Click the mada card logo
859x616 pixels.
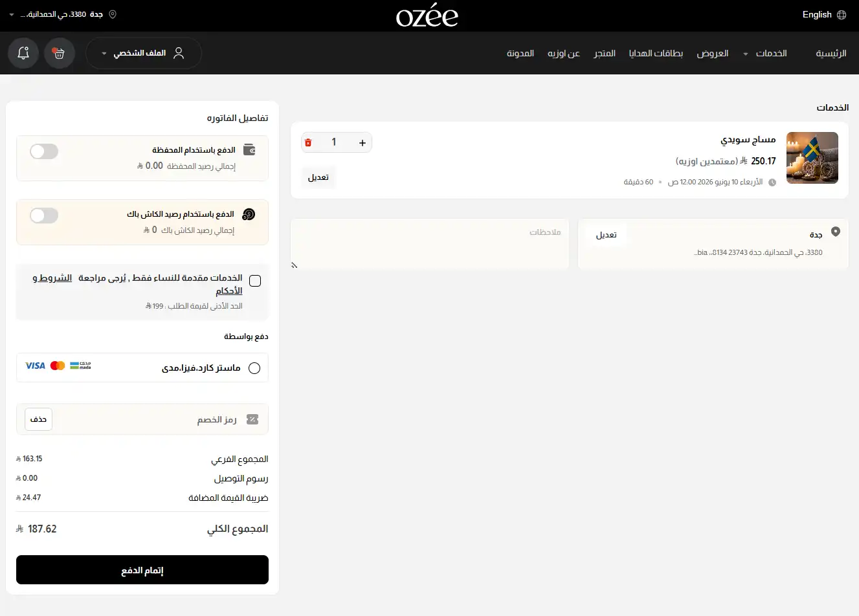pyautogui.click(x=80, y=366)
